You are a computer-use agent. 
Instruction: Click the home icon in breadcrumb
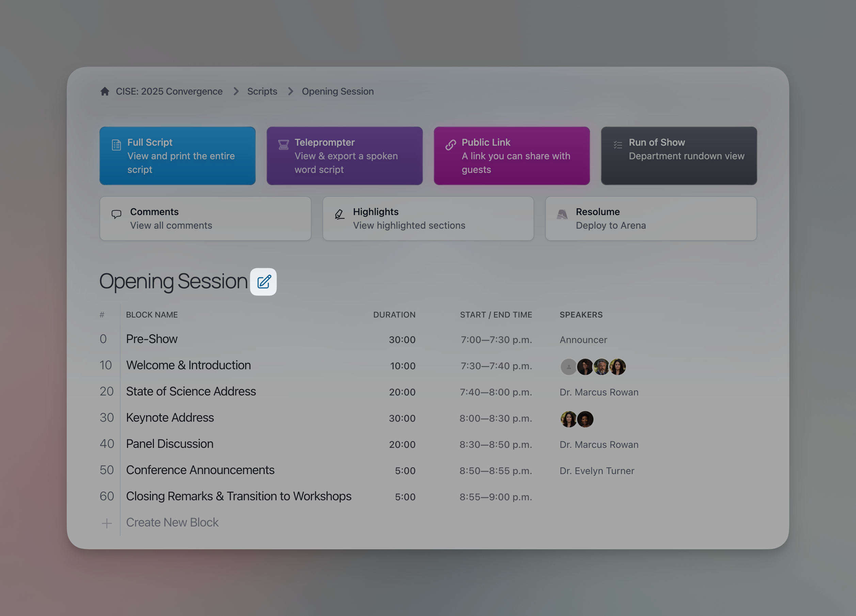tap(105, 91)
